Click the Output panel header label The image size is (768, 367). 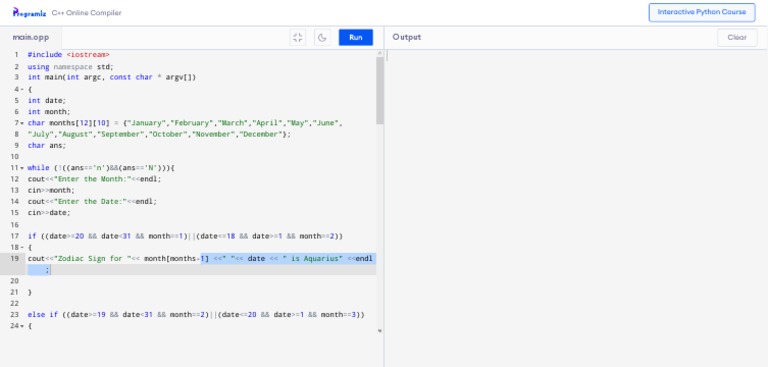(x=407, y=37)
